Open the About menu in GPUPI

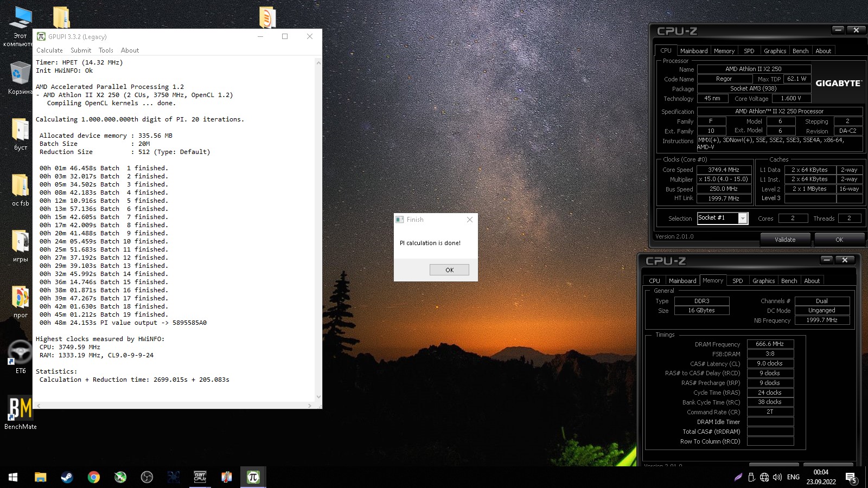pyautogui.click(x=130, y=50)
